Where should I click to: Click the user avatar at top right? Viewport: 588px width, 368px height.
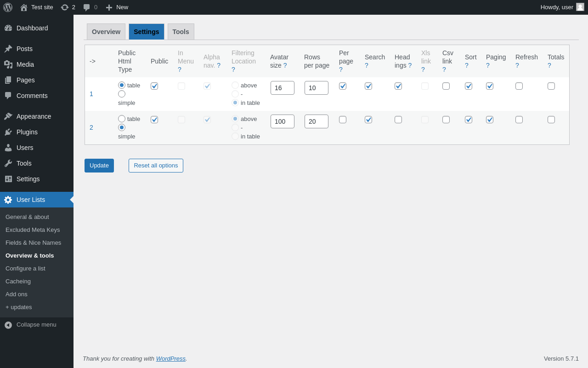point(580,7)
